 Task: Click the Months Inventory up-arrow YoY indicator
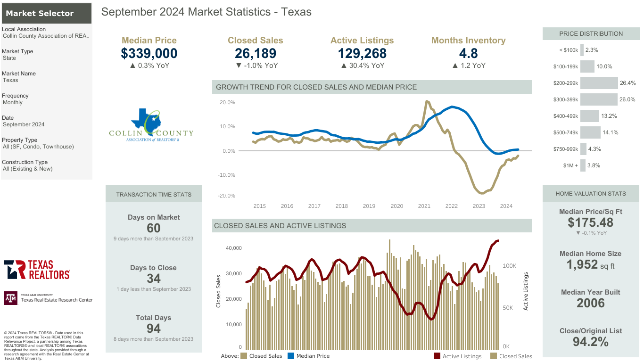click(x=454, y=66)
